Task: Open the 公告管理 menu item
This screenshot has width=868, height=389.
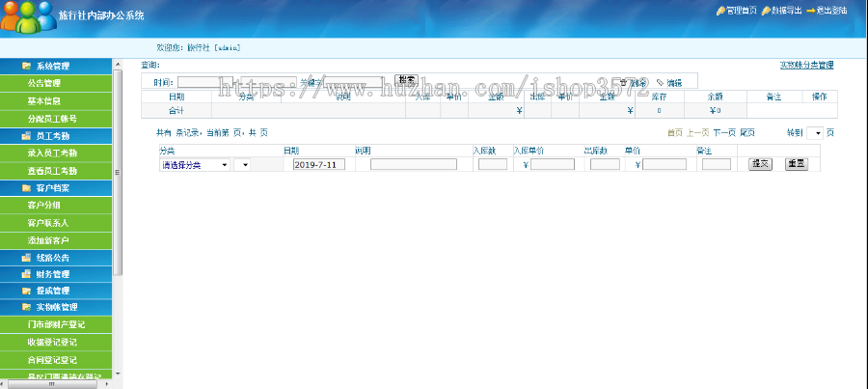Action: 56,84
